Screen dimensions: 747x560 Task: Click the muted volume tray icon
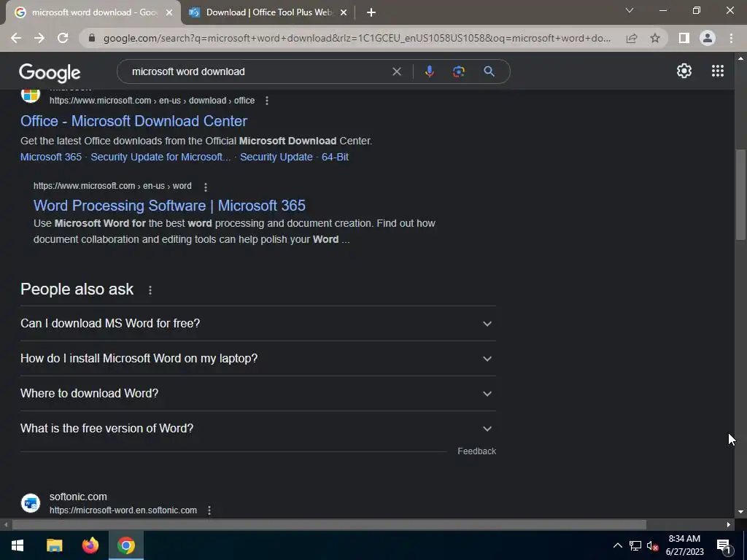coord(653,545)
